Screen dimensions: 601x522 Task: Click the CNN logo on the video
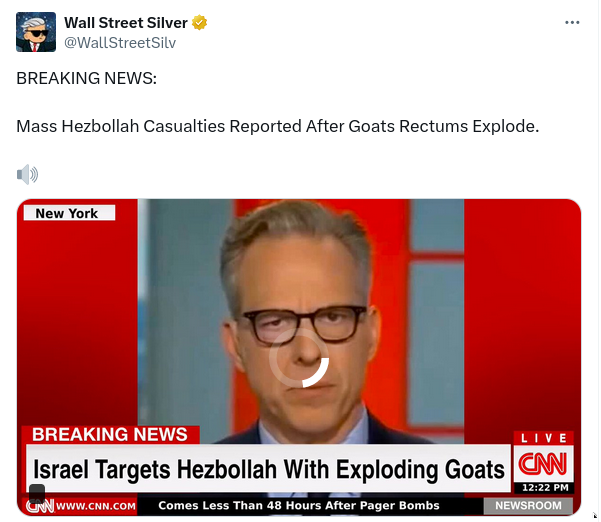[x=543, y=464]
